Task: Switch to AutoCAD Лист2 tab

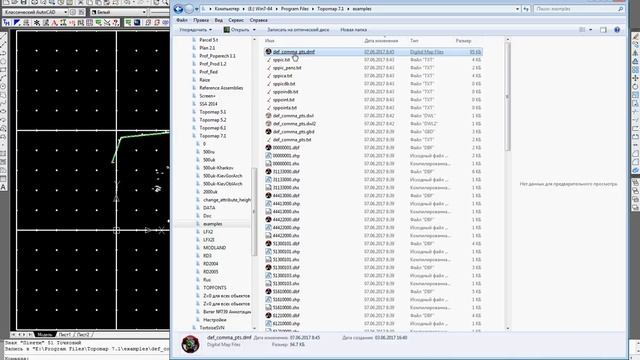Action: [x=83, y=335]
